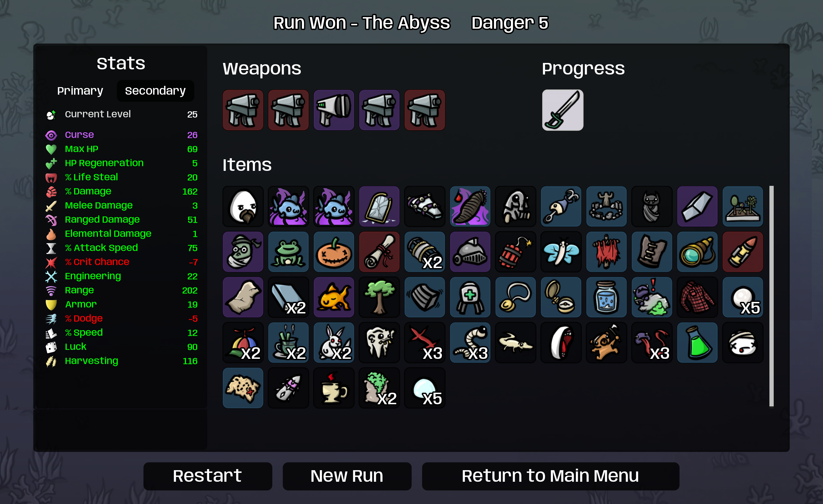Click the orange goldfish item

coord(334,297)
